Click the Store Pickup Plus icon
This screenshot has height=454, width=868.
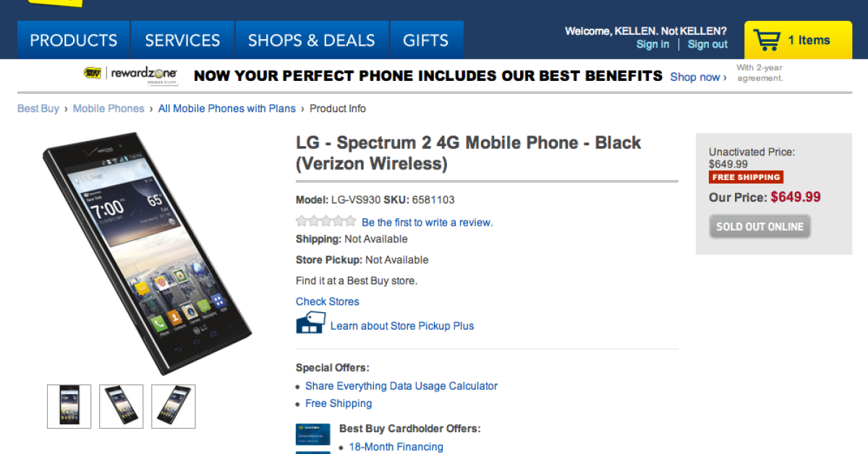310,322
